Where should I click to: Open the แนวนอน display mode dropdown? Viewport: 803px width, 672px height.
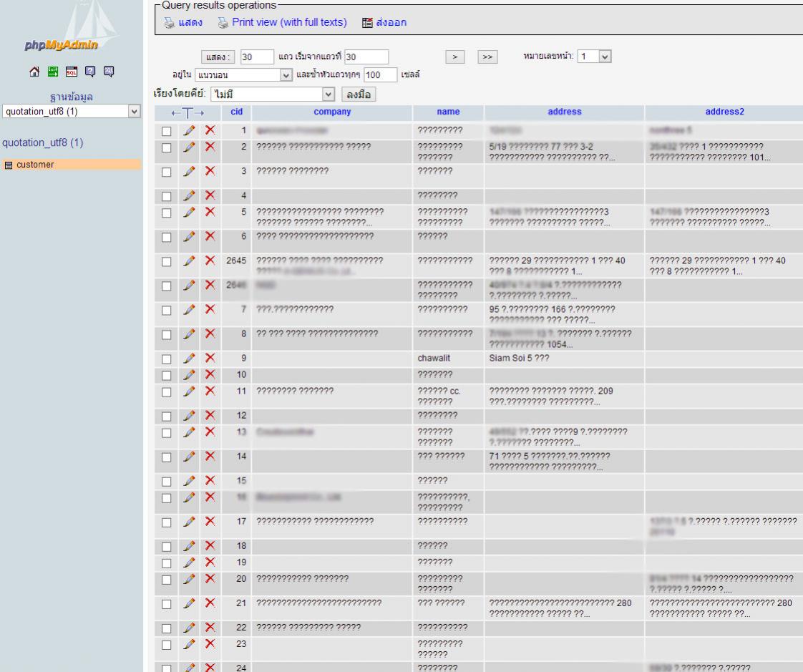(243, 75)
